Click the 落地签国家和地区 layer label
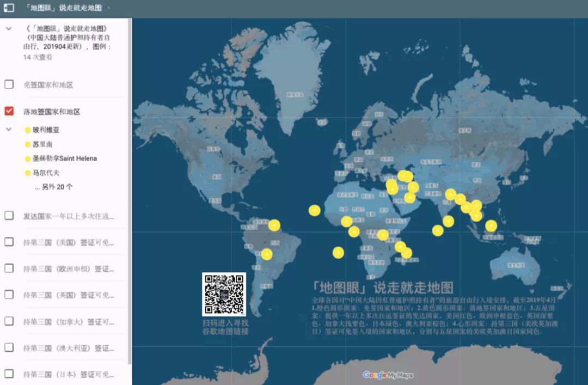588x385 pixels. click(x=52, y=112)
